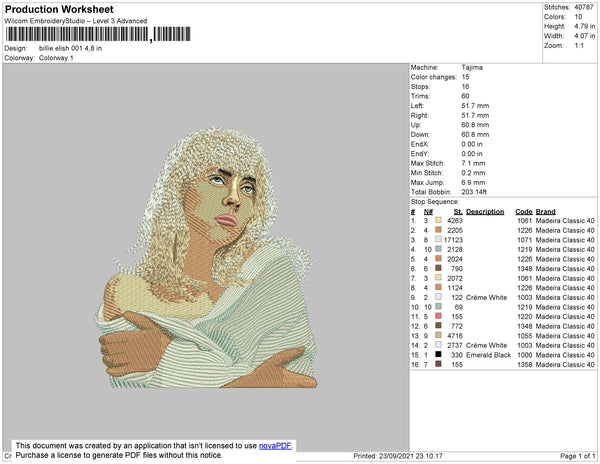
Task: Click 'Crème White' in stop row 14
Action: point(486,345)
